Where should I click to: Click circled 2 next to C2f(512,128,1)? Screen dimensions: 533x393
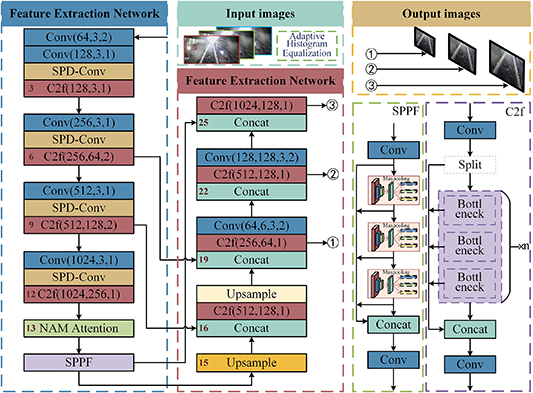[x=332, y=174]
